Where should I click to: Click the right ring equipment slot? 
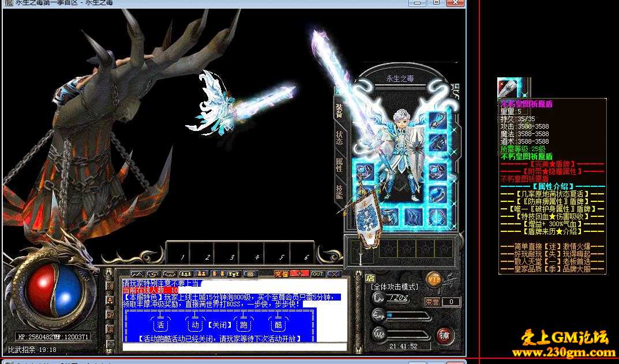437,194
